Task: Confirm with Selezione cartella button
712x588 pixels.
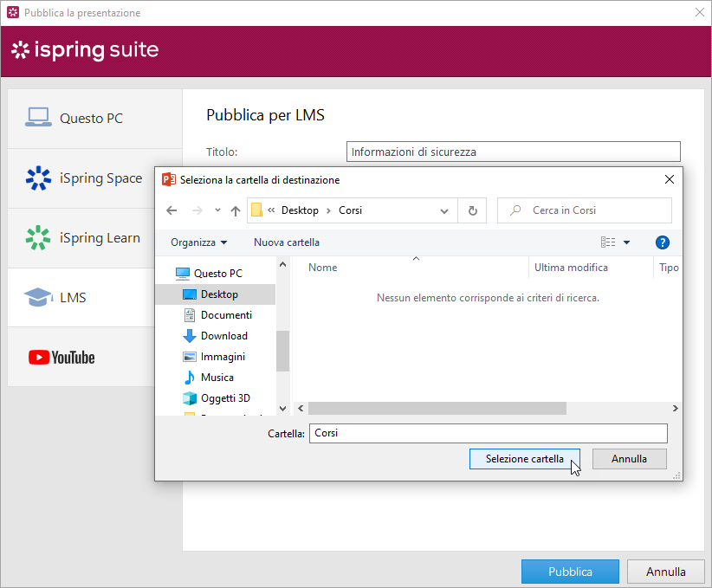Action: (524, 459)
